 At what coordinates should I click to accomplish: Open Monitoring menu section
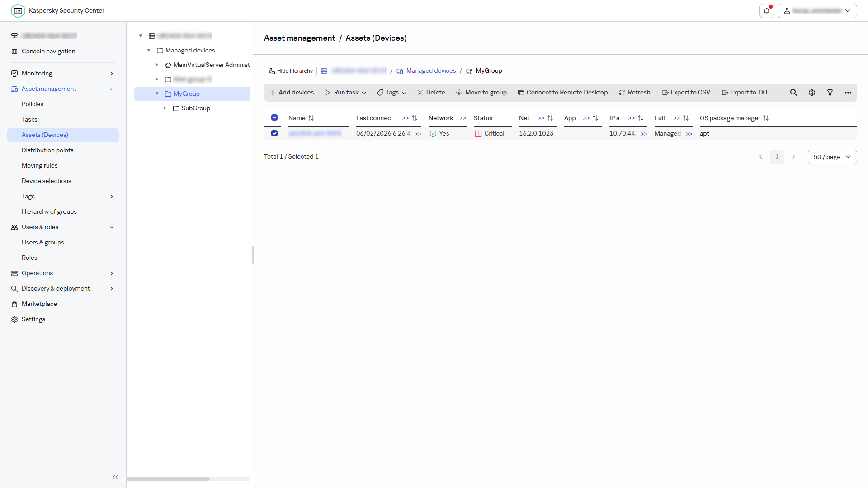(x=63, y=74)
